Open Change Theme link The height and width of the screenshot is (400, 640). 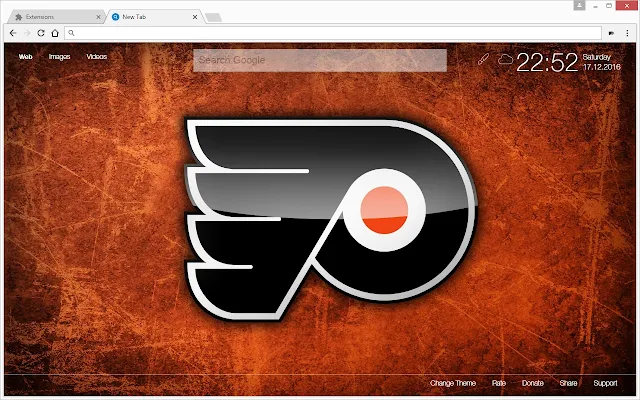pos(453,383)
